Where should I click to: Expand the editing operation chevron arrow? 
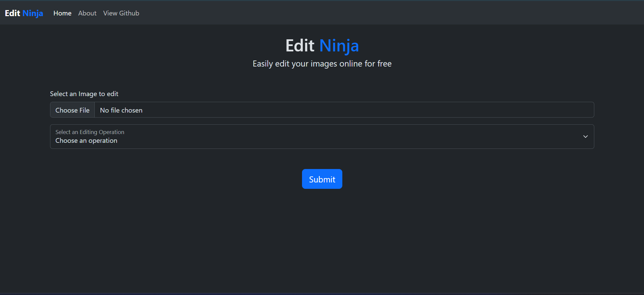(585, 136)
